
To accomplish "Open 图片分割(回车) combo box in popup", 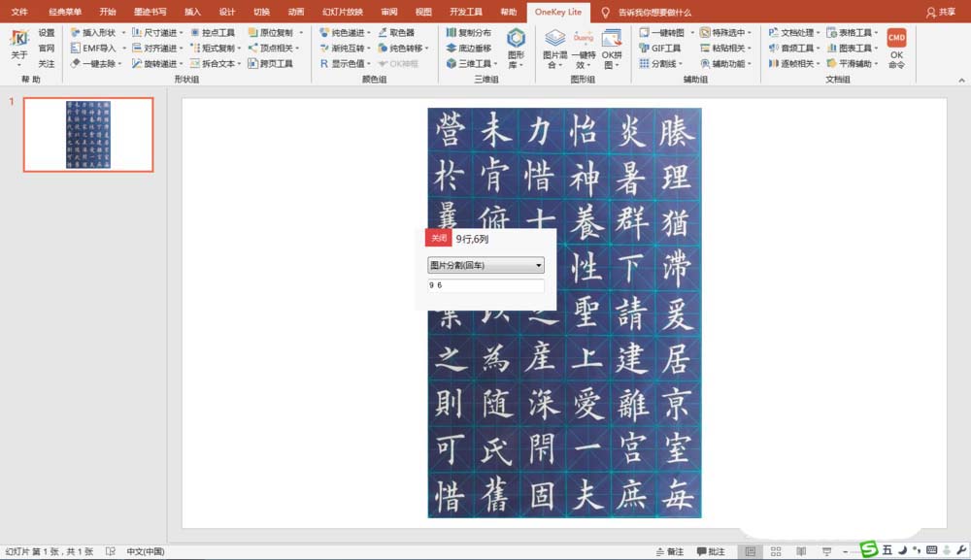I will pyautogui.click(x=485, y=265).
